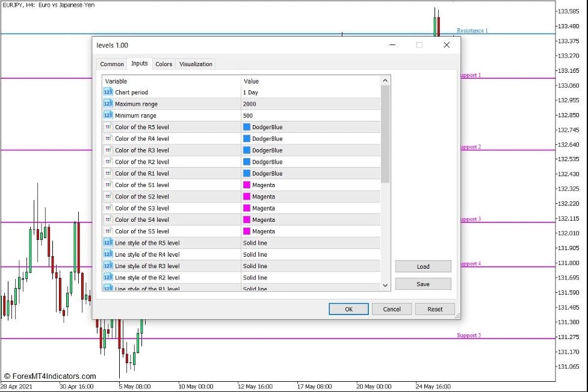The height and width of the screenshot is (392, 588).
Task: Click the 123 icon beside Line style of the R2 level
Action: (x=108, y=277)
